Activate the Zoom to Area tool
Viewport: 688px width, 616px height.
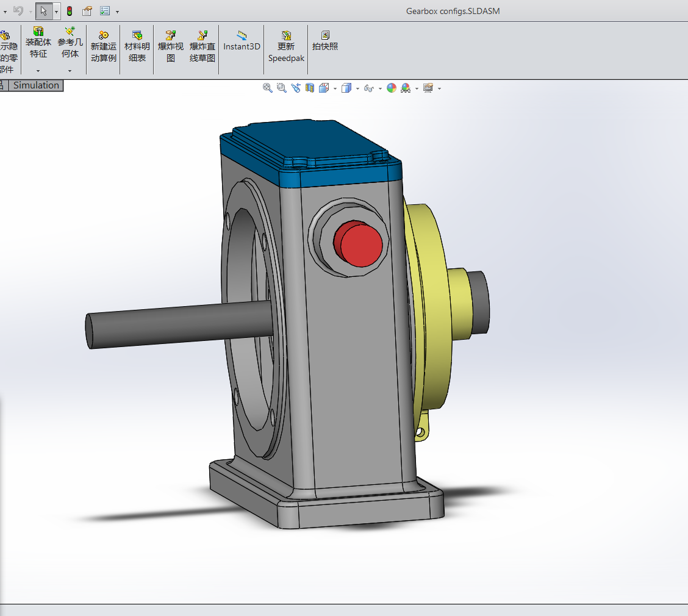click(281, 88)
